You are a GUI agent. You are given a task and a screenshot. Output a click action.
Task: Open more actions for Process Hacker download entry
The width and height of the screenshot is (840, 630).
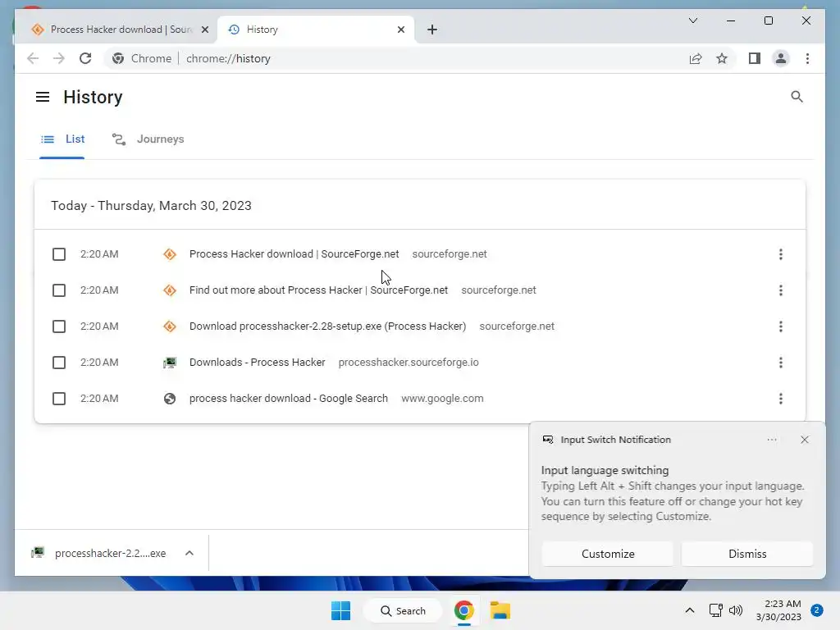pos(781,254)
